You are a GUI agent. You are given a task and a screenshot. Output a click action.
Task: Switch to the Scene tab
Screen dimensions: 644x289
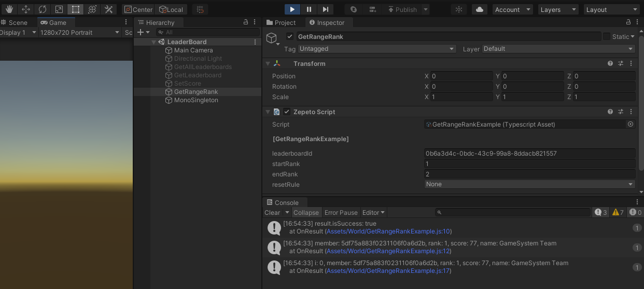(15, 23)
